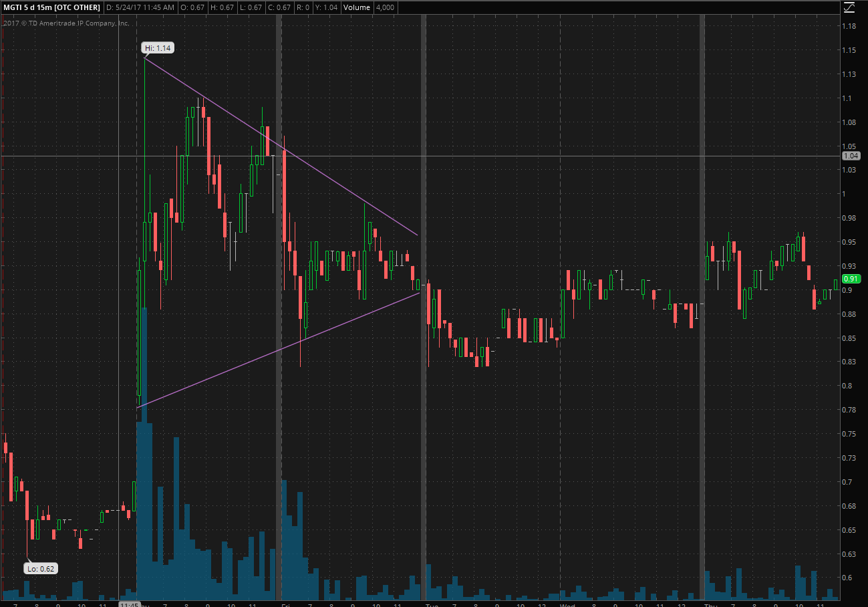Select the Volume study label in header
The width and height of the screenshot is (868, 607).
coord(357,7)
